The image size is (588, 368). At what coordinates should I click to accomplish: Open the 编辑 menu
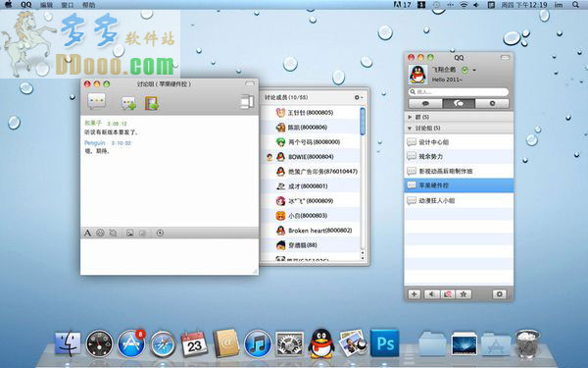(x=46, y=5)
